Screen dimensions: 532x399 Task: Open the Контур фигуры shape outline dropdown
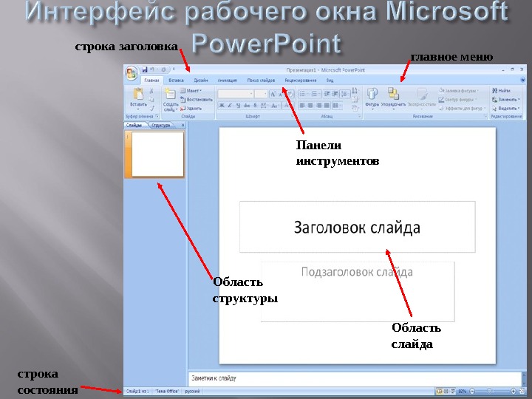(457, 100)
